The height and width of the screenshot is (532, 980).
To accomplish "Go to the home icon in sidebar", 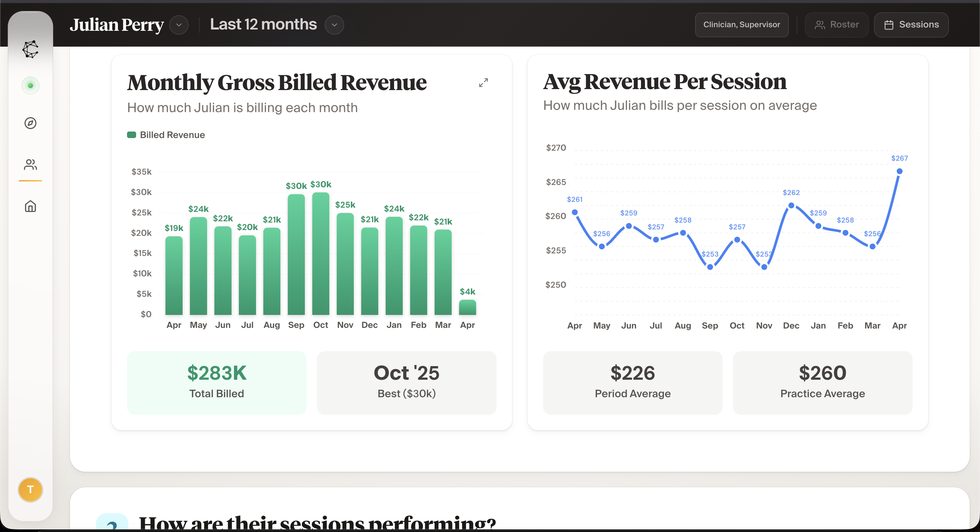I will tap(30, 206).
